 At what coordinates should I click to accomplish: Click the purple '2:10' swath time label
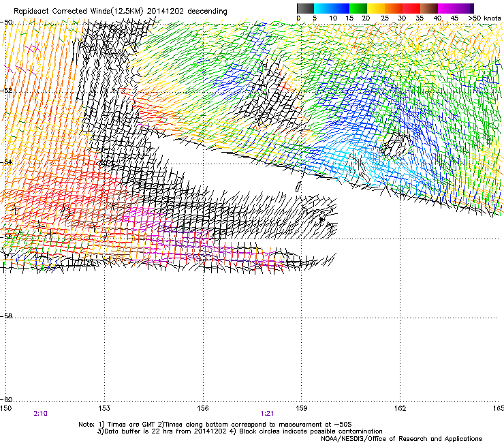[x=40, y=414]
